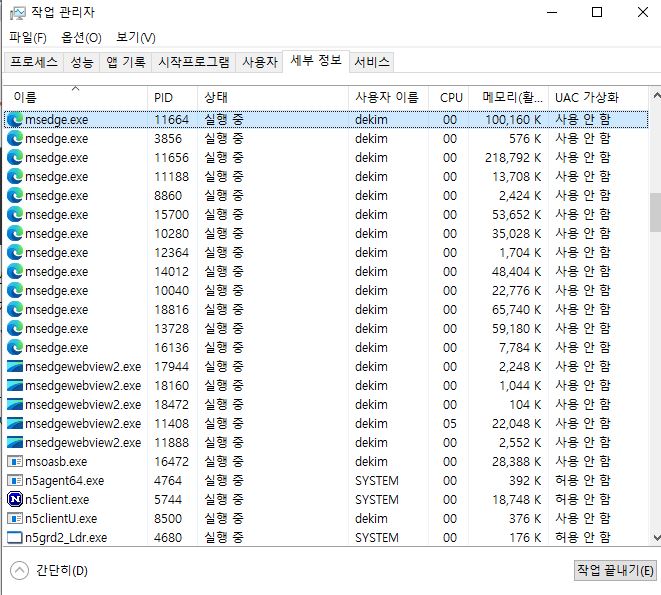Image resolution: width=661 pixels, height=595 pixels.
Task: Click the 작업 끝내기(E) button
Action: coord(615,571)
